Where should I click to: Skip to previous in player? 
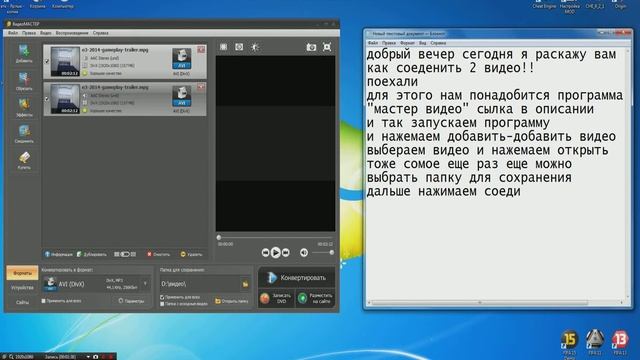(x=265, y=253)
